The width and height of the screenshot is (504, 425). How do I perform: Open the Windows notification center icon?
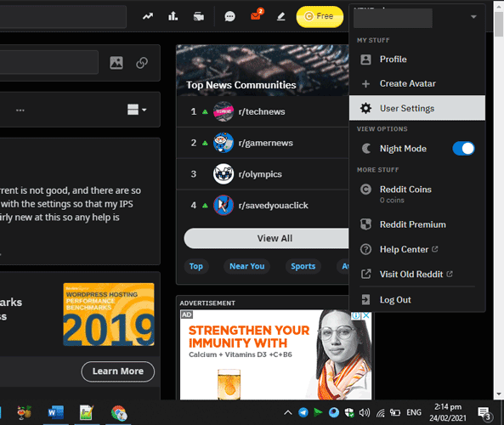pos(484,413)
